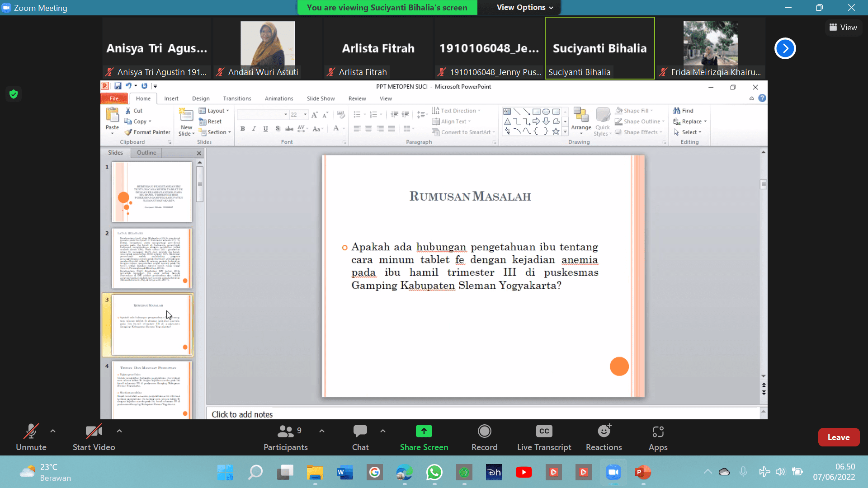This screenshot has height=488, width=868.
Task: Click the Find binoculars icon
Action: point(676,111)
